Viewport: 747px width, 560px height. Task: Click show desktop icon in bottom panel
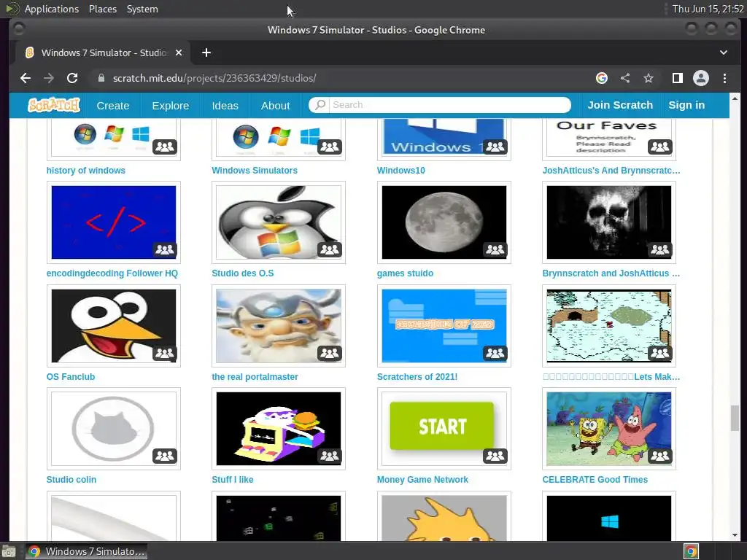tap(9, 551)
